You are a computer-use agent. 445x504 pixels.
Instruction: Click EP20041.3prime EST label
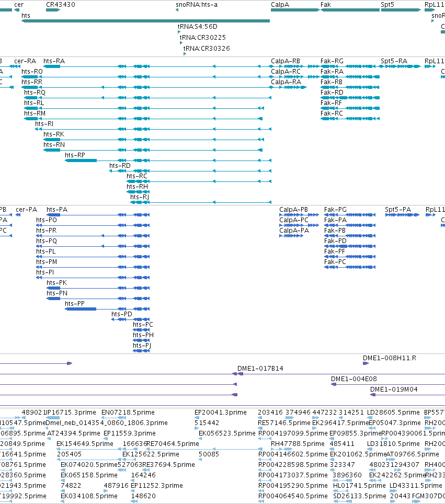(x=221, y=413)
